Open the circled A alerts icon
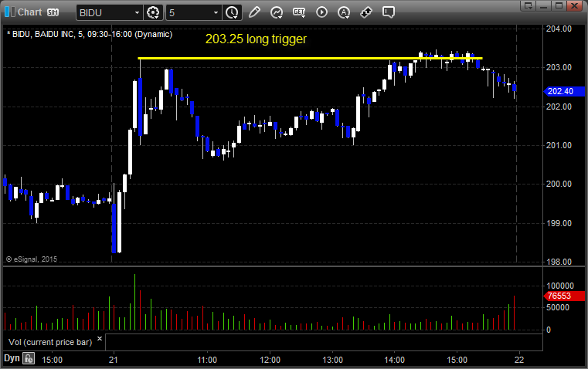This screenshot has width=588, height=369. point(344,12)
